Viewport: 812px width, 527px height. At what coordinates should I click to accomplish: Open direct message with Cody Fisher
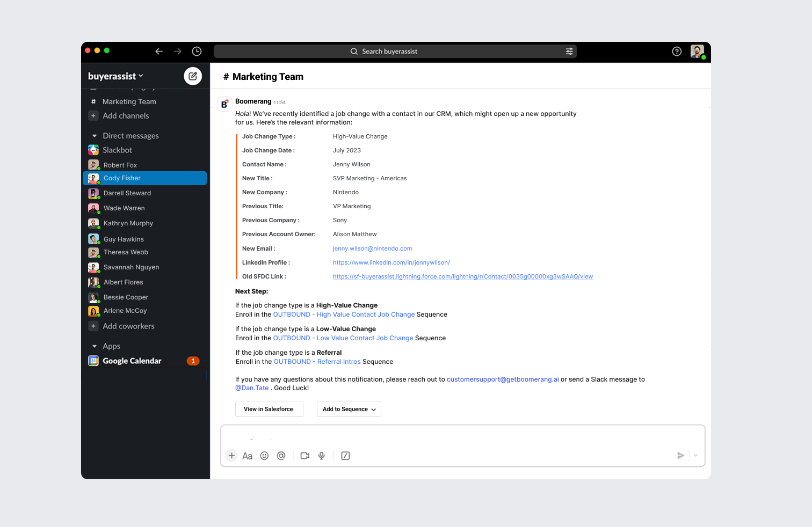[x=145, y=178]
